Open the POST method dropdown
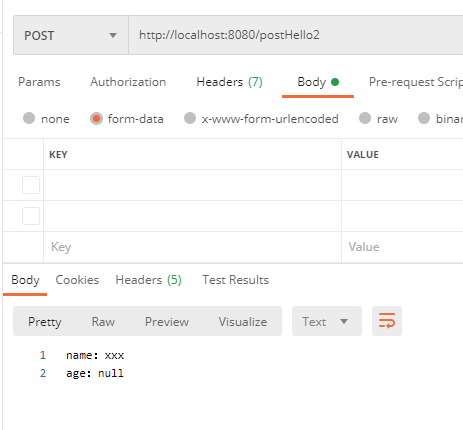This screenshot has height=430, width=463. pos(71,35)
